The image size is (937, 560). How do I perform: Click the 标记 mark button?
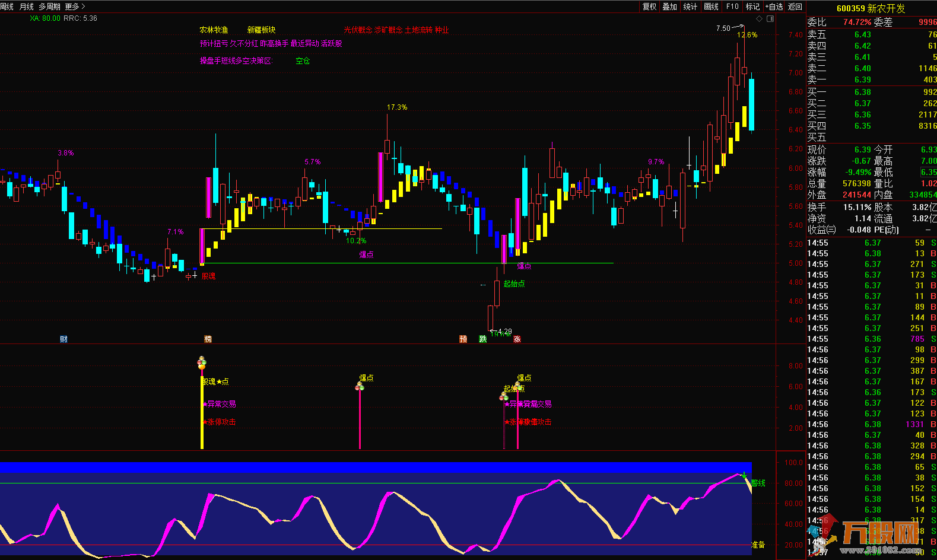[x=752, y=7]
